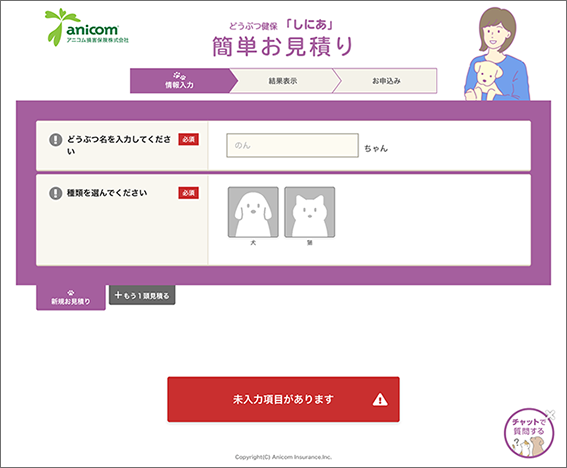The height and width of the screenshot is (468, 567).
Task: Click 必須 badge next to animal name label
Action: (x=188, y=140)
